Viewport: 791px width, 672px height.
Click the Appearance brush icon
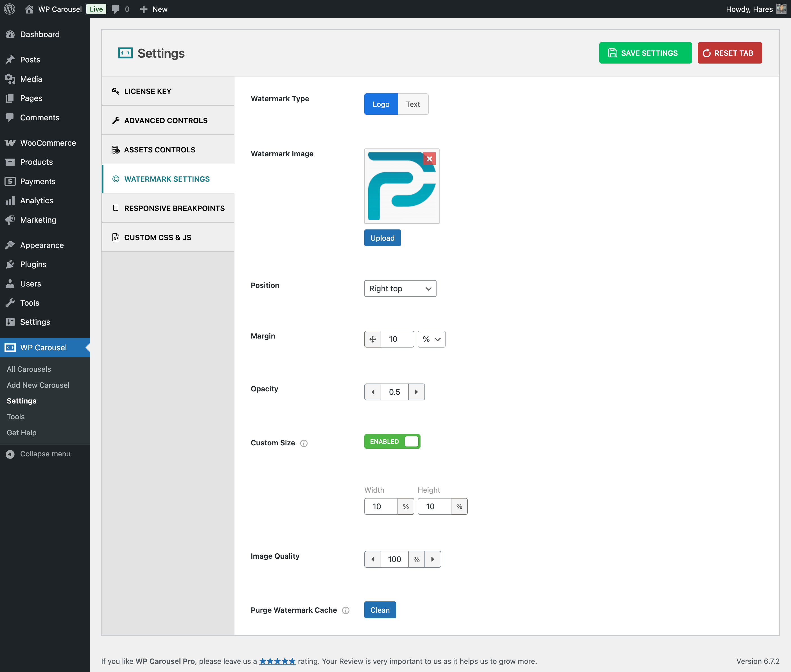click(10, 245)
